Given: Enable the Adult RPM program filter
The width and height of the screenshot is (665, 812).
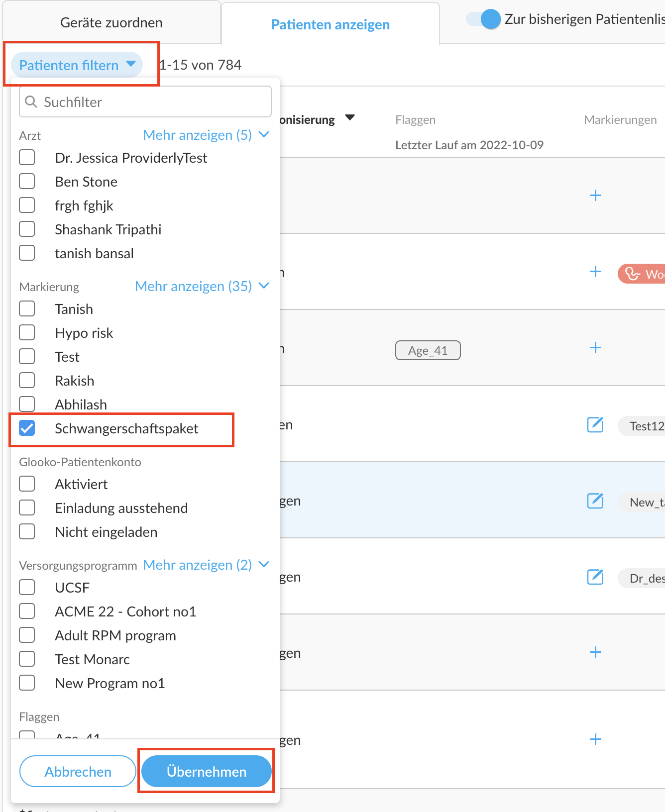Looking at the screenshot, I should click(x=27, y=635).
